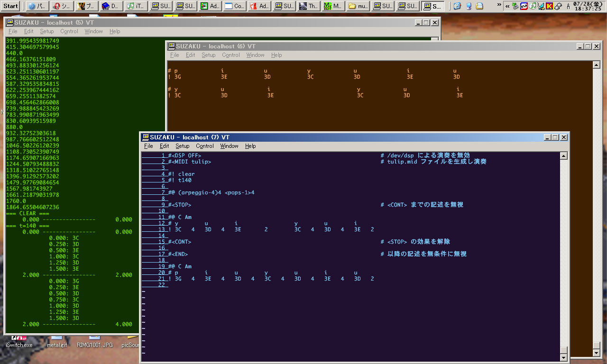The width and height of the screenshot is (607, 364).
Task: Click the SUZAKU localhost (7) title bar icon
Action: (146, 137)
